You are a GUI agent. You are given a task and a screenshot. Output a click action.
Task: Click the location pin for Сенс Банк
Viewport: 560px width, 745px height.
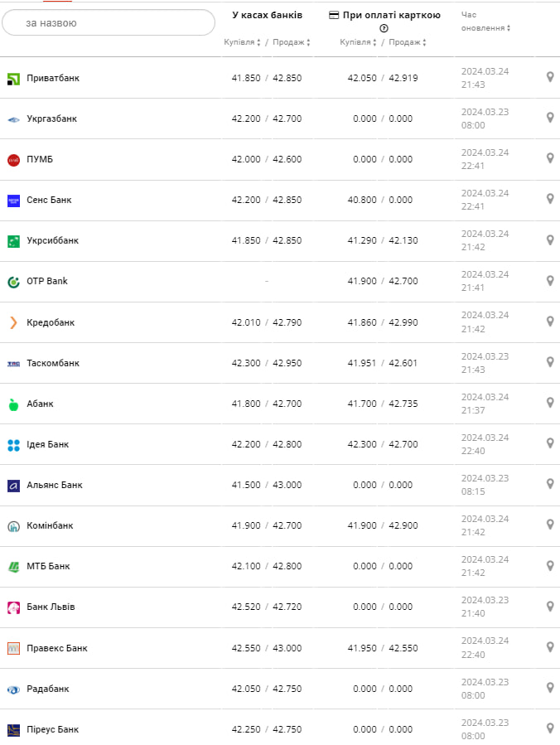tap(550, 199)
